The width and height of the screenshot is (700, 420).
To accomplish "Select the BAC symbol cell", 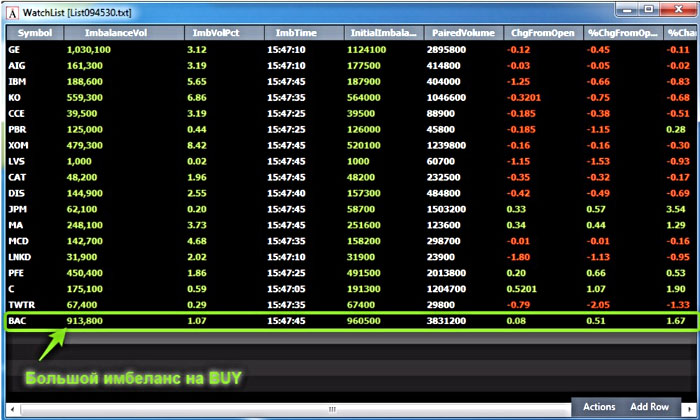I will point(17,321).
